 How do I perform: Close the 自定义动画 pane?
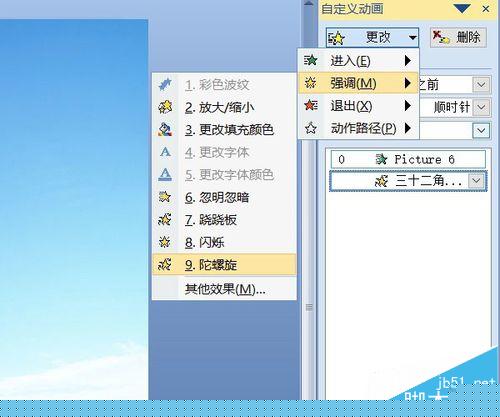click(486, 9)
